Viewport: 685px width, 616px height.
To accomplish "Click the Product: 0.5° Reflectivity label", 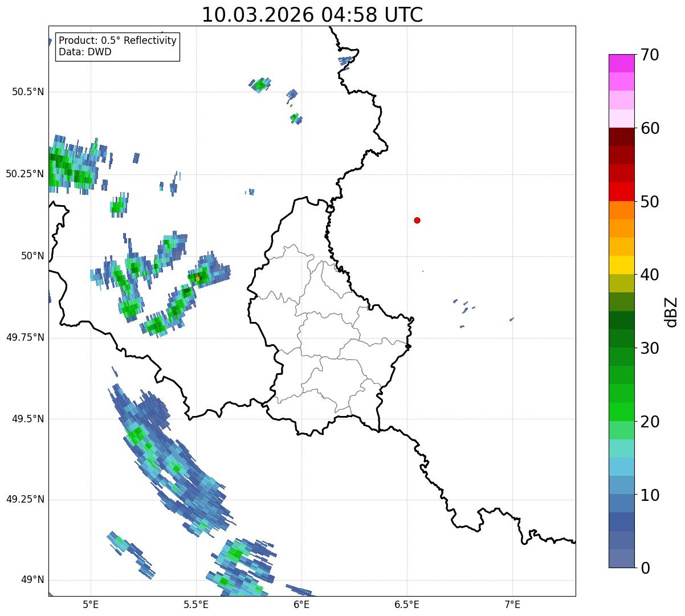I will point(117,41).
